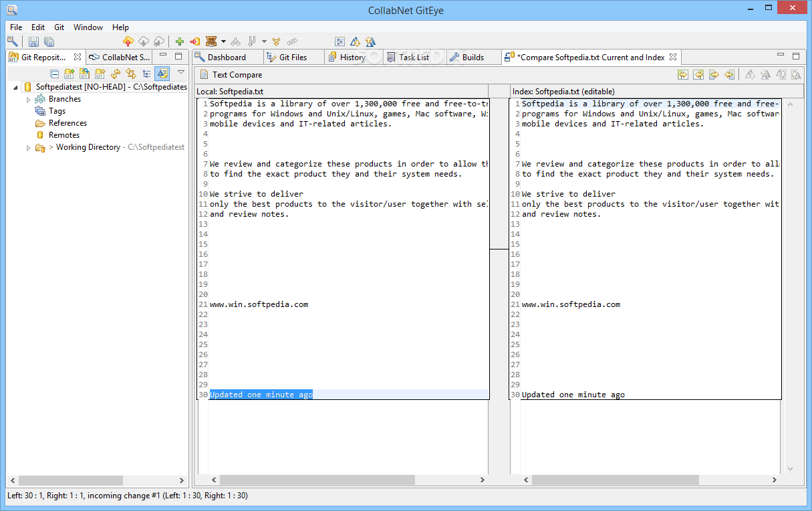The image size is (812, 511).
Task: Select Branches item in repository tree
Action: [65, 99]
